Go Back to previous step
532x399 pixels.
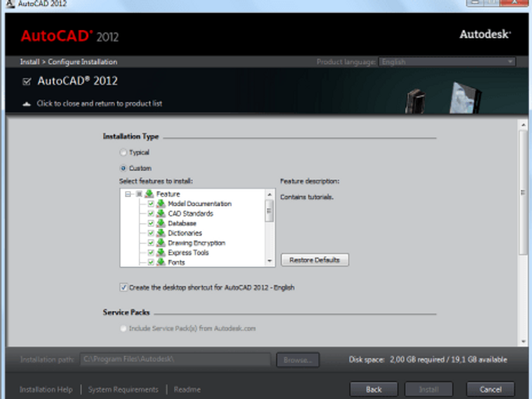373,390
